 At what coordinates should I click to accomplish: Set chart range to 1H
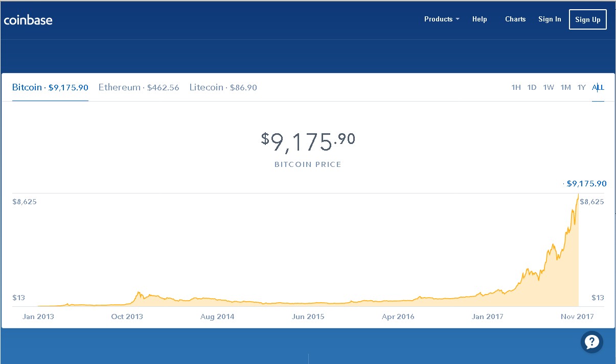tap(516, 87)
